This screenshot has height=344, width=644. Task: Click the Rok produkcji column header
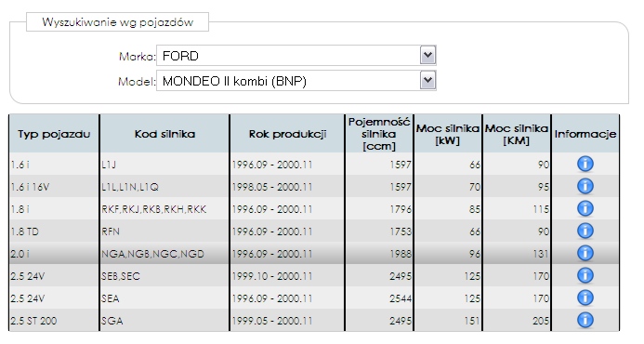pyautogui.click(x=287, y=134)
